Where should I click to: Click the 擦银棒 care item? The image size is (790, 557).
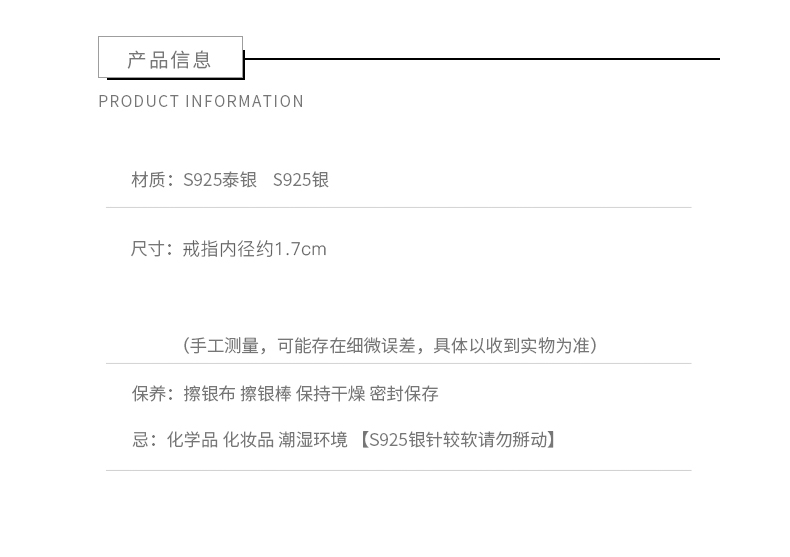click(x=265, y=394)
